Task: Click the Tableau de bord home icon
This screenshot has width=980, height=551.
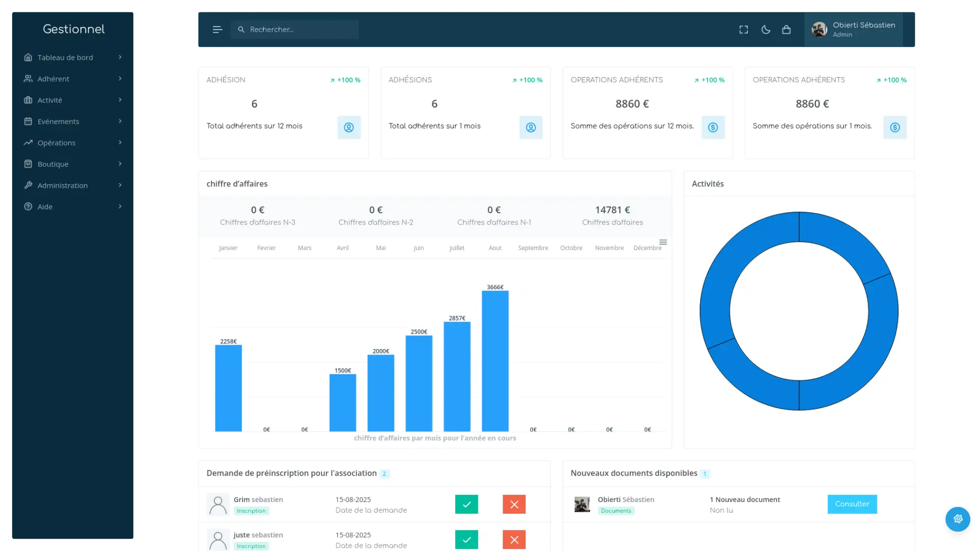Action: 28,57
